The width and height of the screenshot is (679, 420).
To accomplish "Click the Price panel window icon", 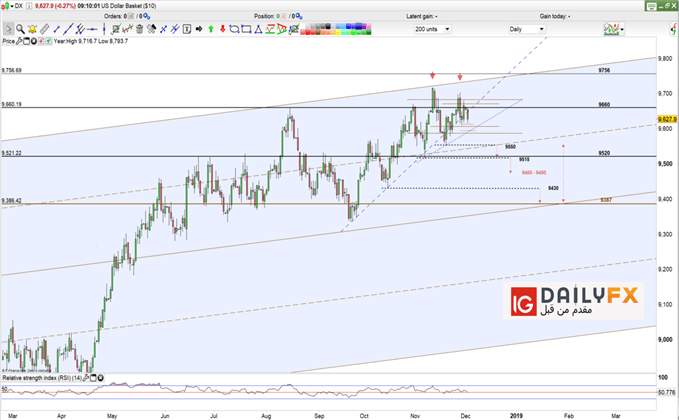I will 26,41.
